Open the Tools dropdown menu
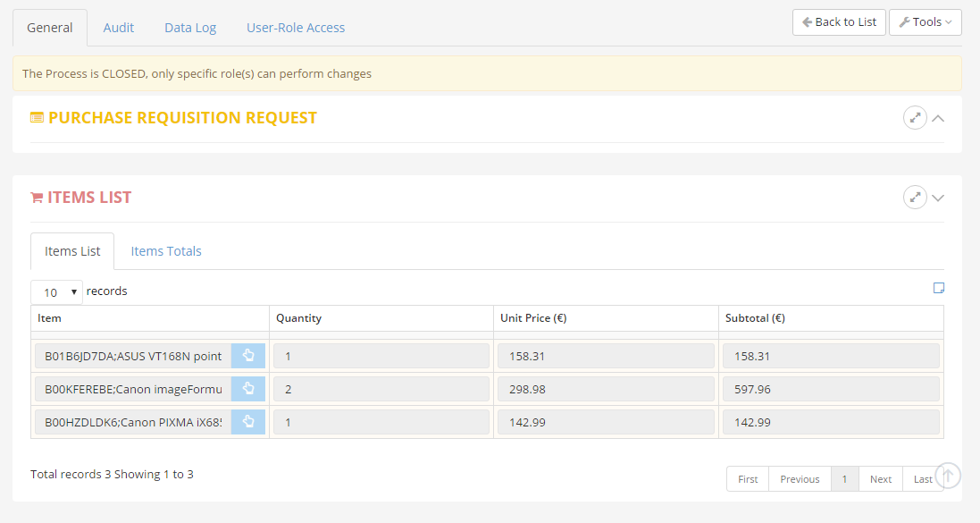 point(925,22)
